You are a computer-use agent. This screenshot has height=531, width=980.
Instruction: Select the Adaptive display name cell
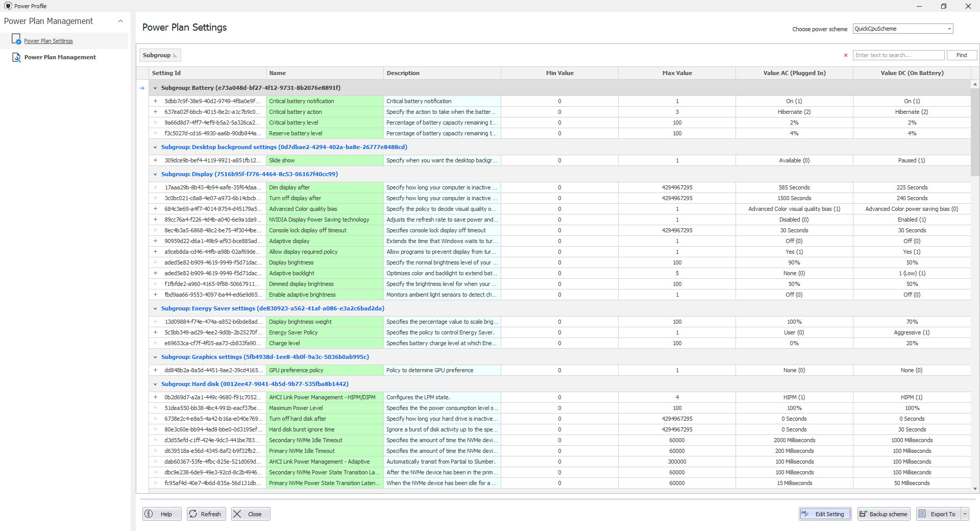click(325, 241)
